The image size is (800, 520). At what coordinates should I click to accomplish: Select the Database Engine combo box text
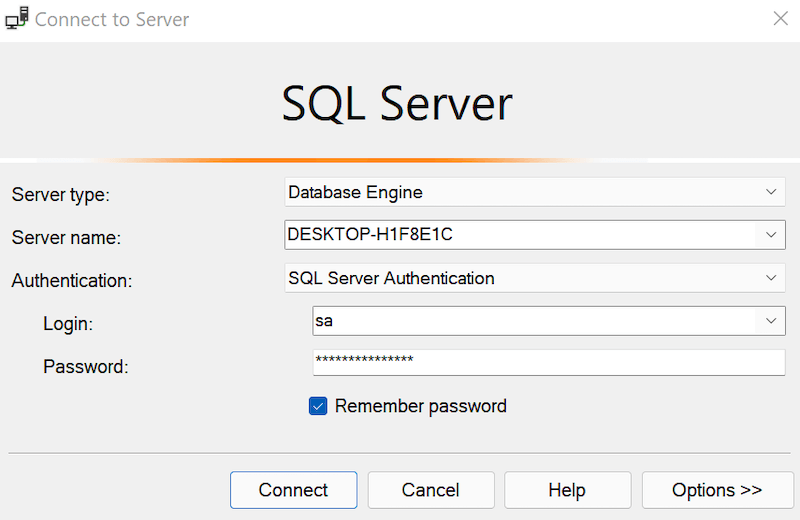356,192
